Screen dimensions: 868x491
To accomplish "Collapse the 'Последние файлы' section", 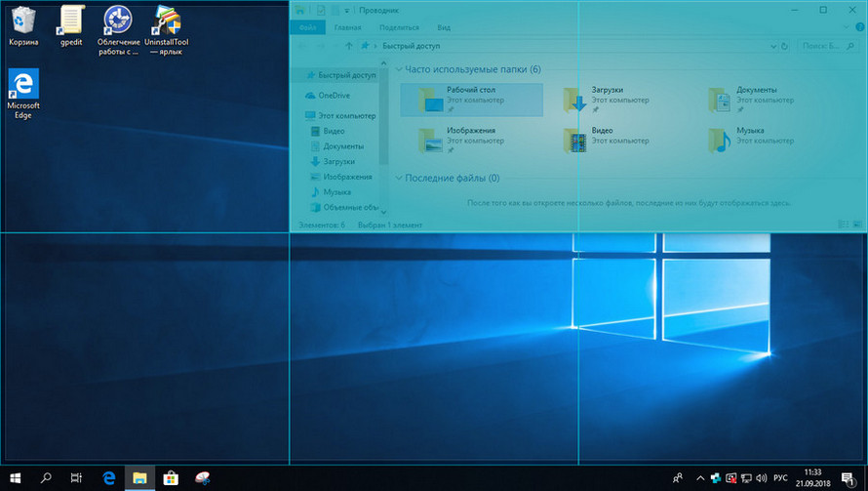I will point(399,179).
